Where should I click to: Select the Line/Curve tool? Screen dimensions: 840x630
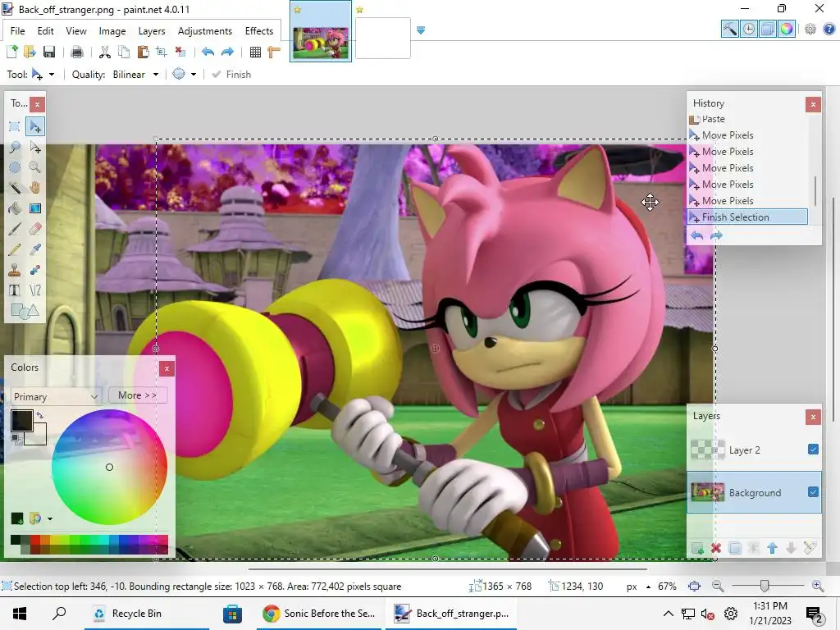[x=35, y=290]
